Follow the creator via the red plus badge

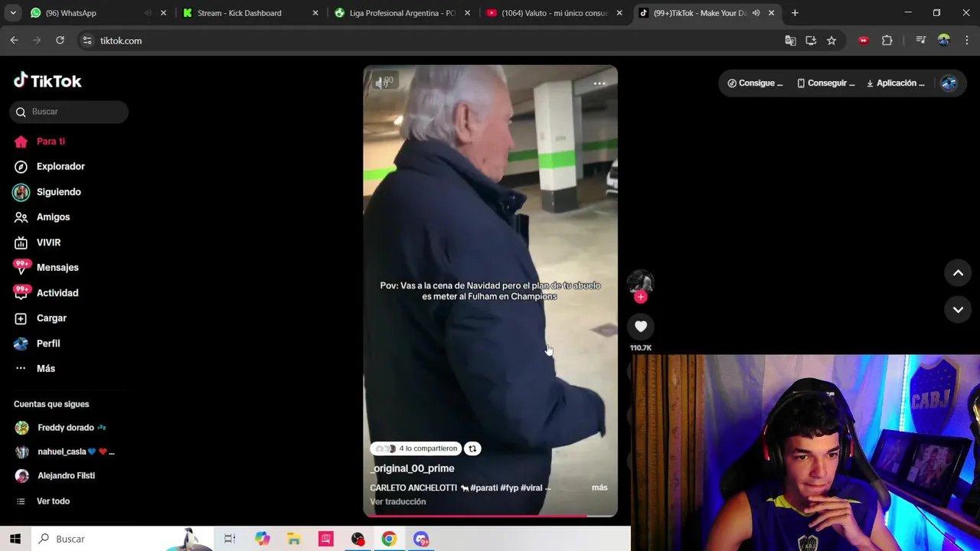(641, 297)
